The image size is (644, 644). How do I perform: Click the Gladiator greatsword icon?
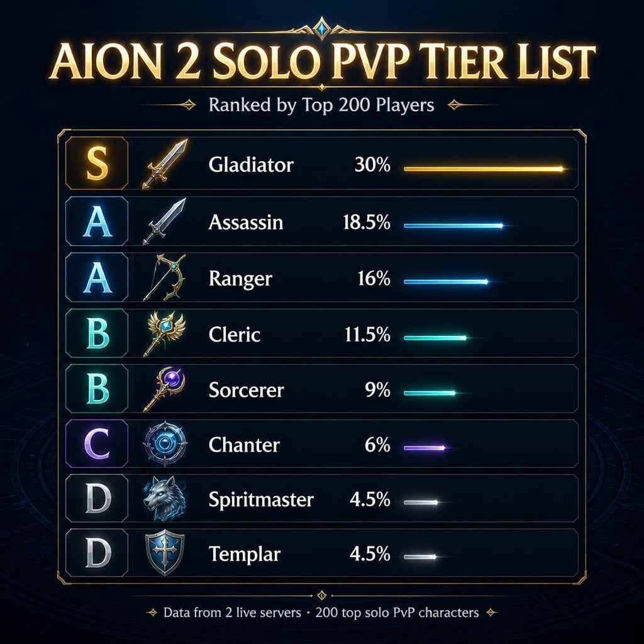(165, 164)
